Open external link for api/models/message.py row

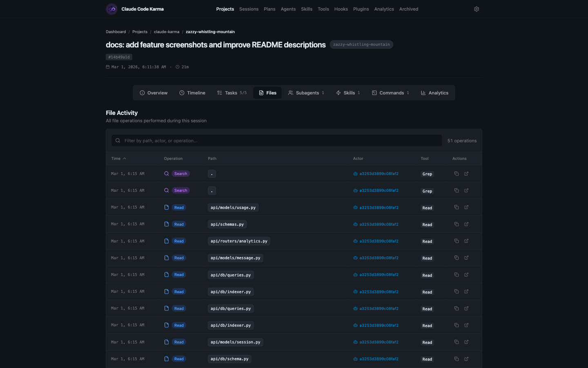click(x=466, y=258)
